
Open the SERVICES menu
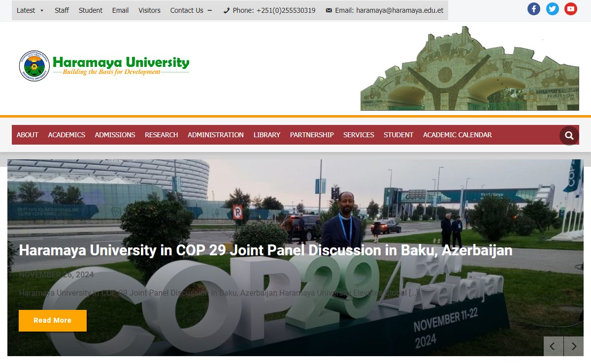359,135
